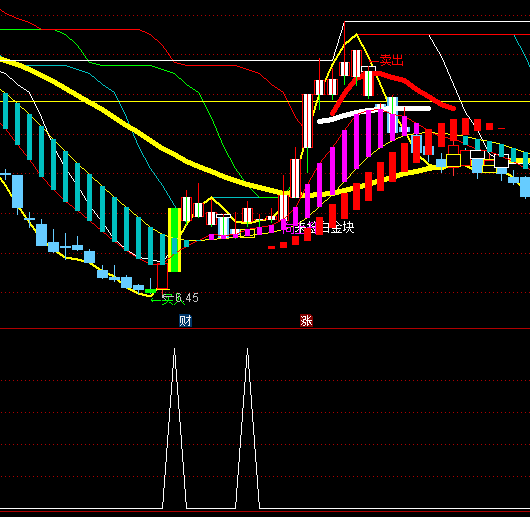Viewport: 530px width, 517px height.
Task: Click the red 涨 marker icon
Action: 306,320
